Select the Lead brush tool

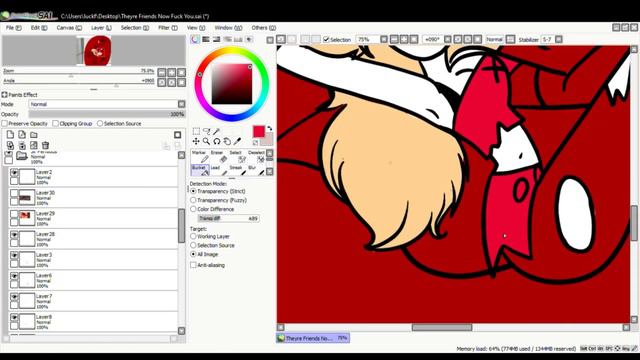pyautogui.click(x=218, y=171)
